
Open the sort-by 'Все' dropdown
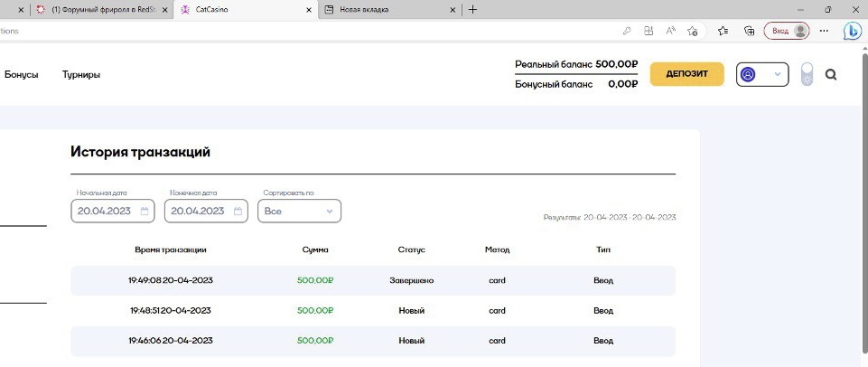click(299, 211)
